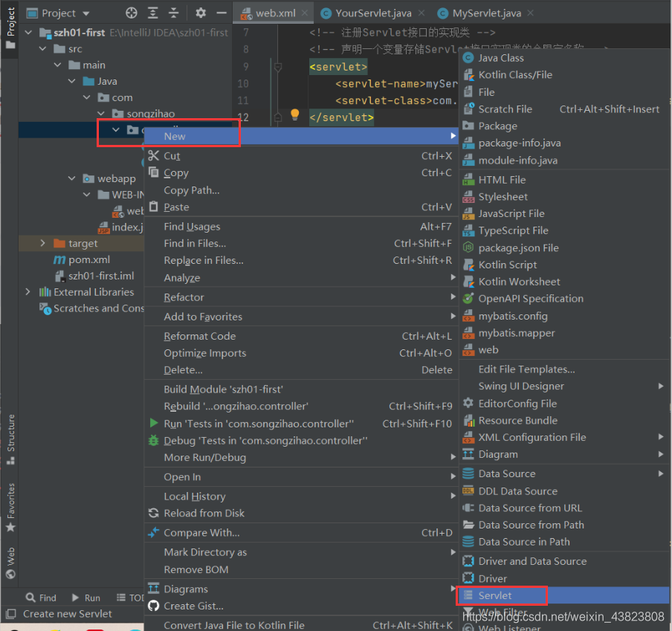The height and width of the screenshot is (631, 672).
Task: Collapse the com package chevron
Action: 87,97
